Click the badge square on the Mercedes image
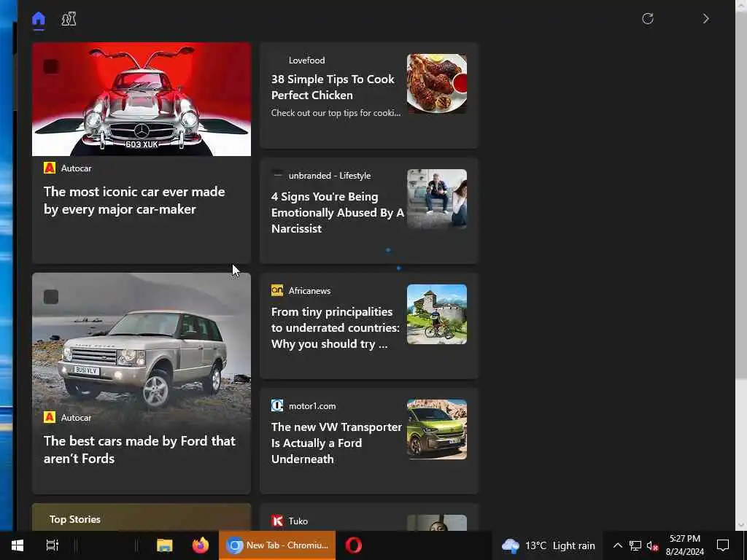This screenshot has height=560, width=747. 51,66
